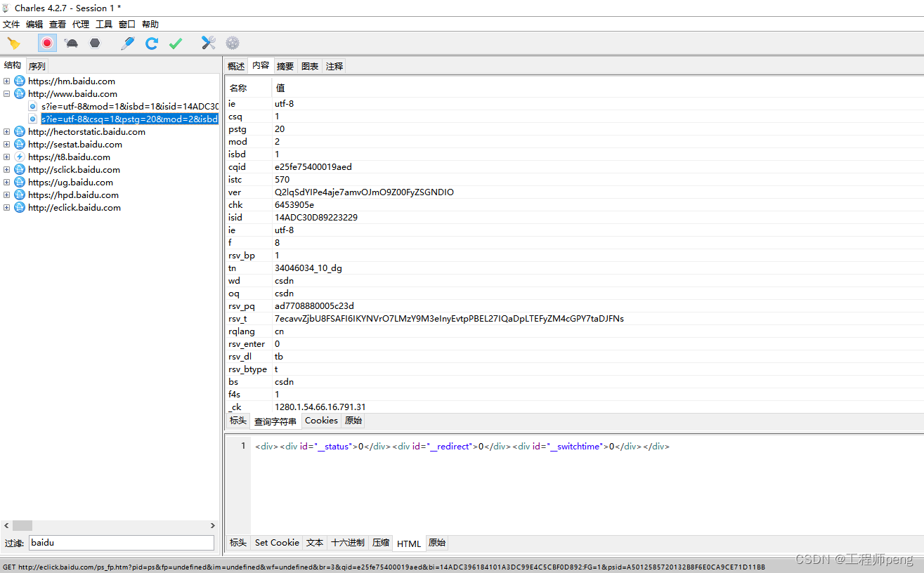
Task: Clear the session with the broom icon
Action: tap(13, 44)
